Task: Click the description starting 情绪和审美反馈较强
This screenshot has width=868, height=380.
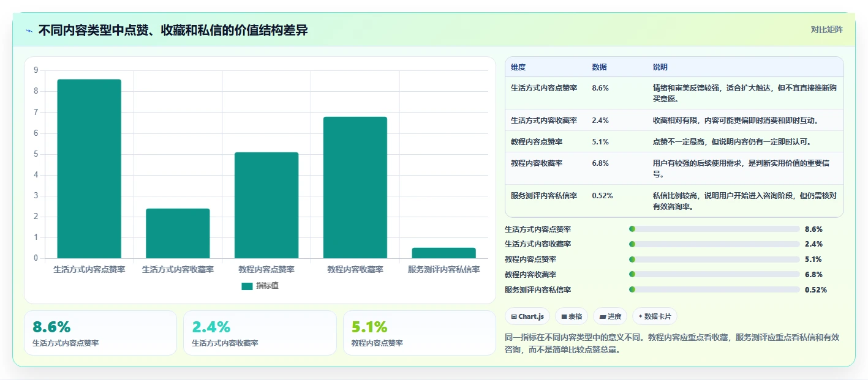Action: pos(745,93)
